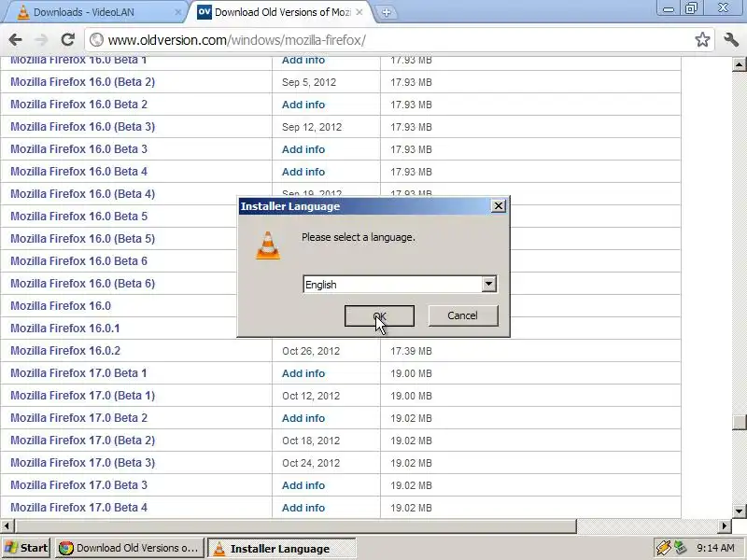Open the Mozilla Firefox 16.0.1 link

64,329
